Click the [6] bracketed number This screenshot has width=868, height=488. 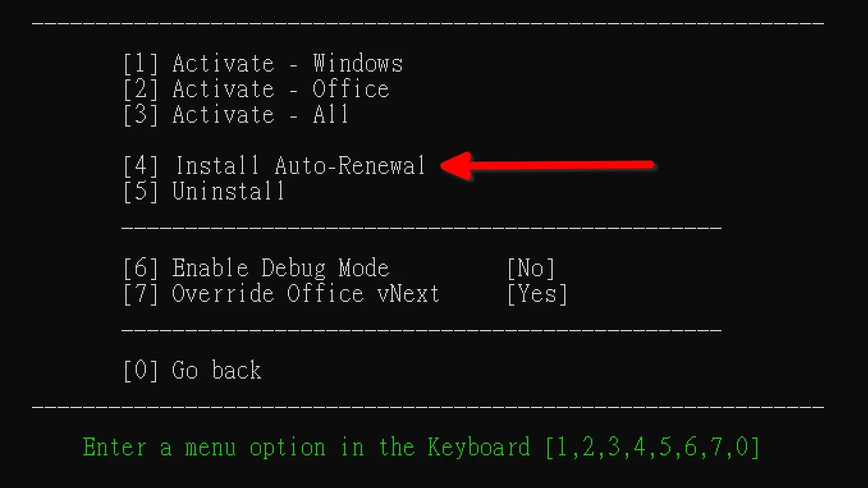tap(140, 268)
